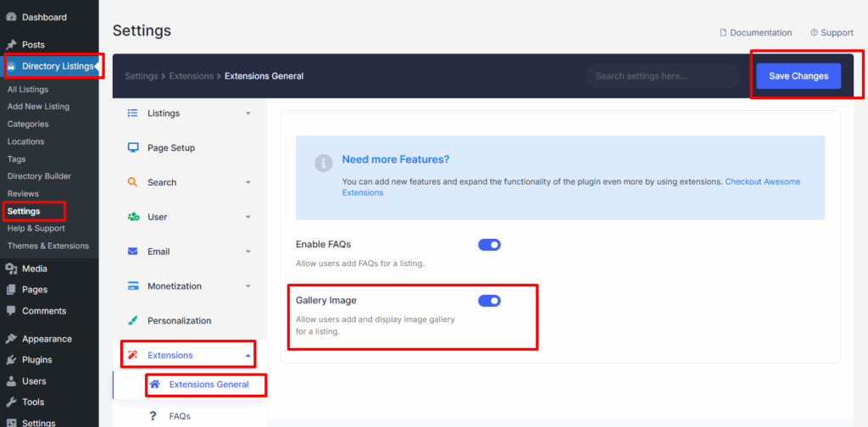This screenshot has width=868, height=427.
Task: Click the Monetization card icon
Action: [133, 286]
